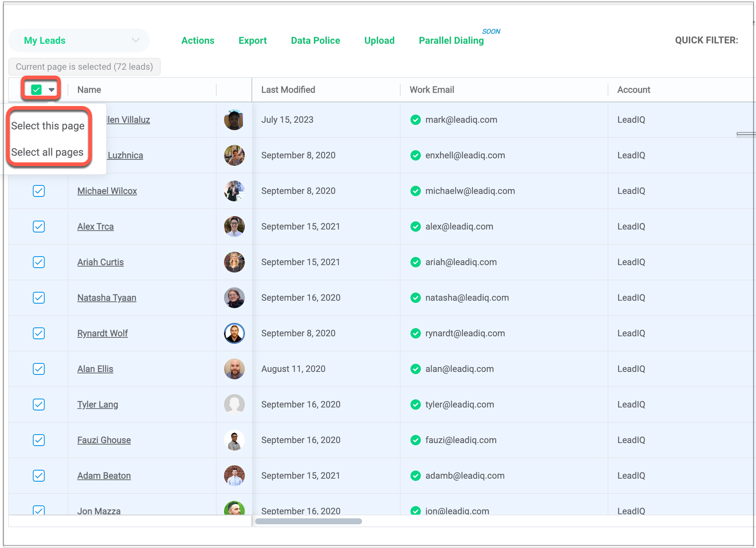Choose Select all pages option
Image resolution: width=756 pixels, height=548 pixels.
click(47, 152)
